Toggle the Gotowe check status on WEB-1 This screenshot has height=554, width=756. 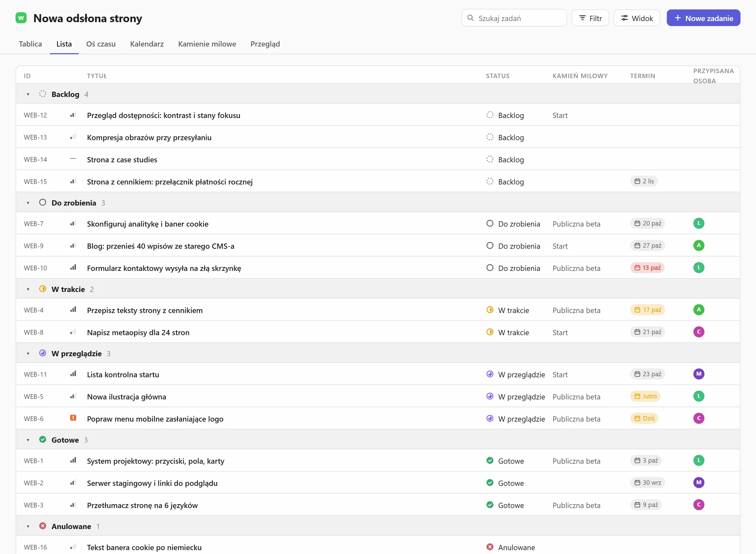pos(490,460)
